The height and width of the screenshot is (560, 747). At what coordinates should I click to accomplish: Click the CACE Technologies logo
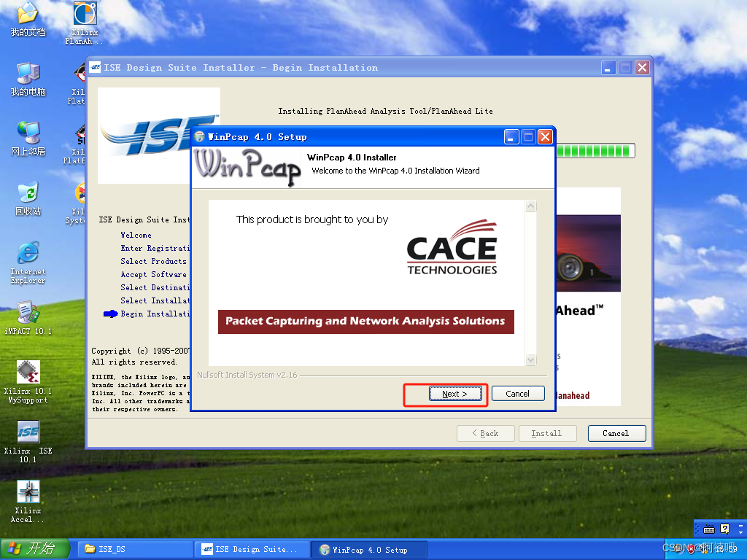[452, 247]
